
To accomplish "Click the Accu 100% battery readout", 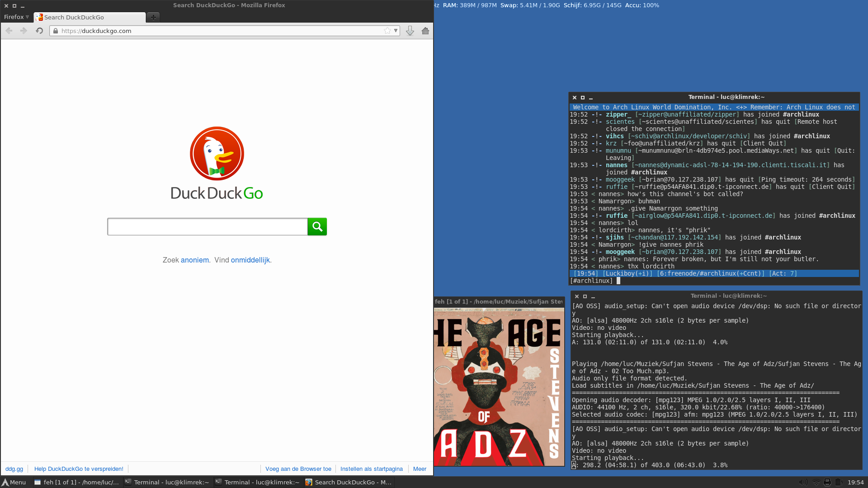I will (642, 5).
